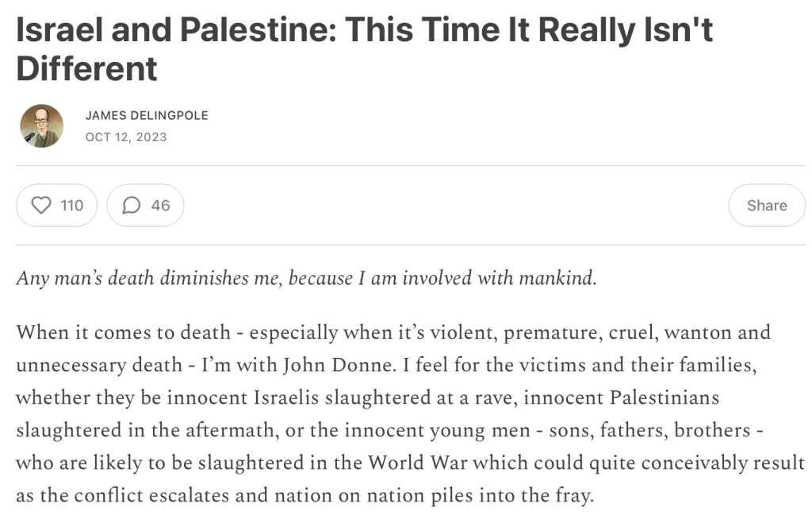Click the speech bubble comment icon
This screenshot has width=812, height=530.
[x=131, y=205]
